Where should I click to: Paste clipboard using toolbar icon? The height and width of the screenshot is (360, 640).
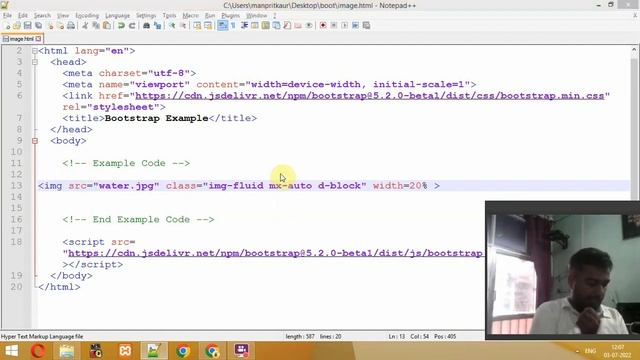[107, 26]
